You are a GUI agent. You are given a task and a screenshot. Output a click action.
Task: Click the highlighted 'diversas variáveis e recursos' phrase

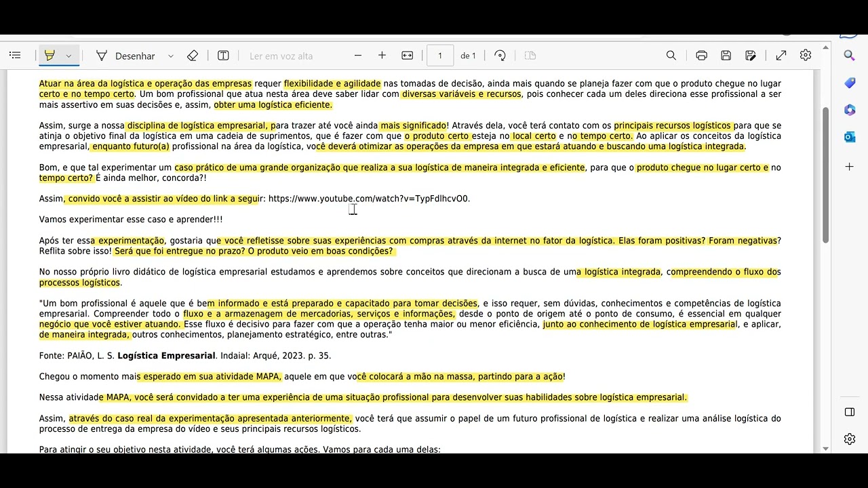tap(461, 94)
